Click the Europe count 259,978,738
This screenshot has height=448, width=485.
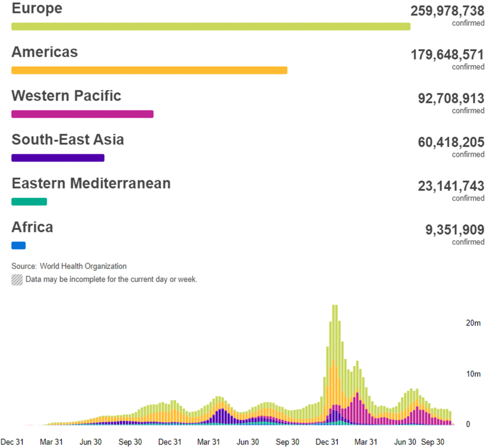point(447,11)
